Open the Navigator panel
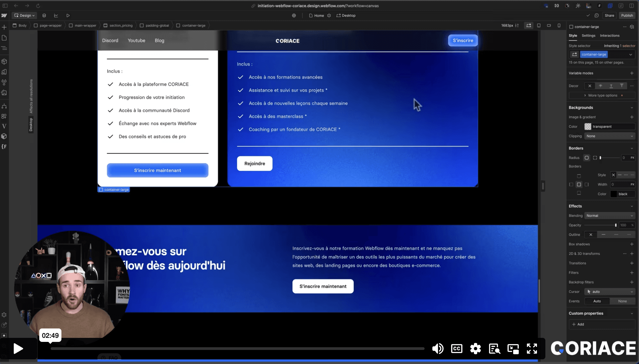The height and width of the screenshot is (364, 639). [x=4, y=48]
